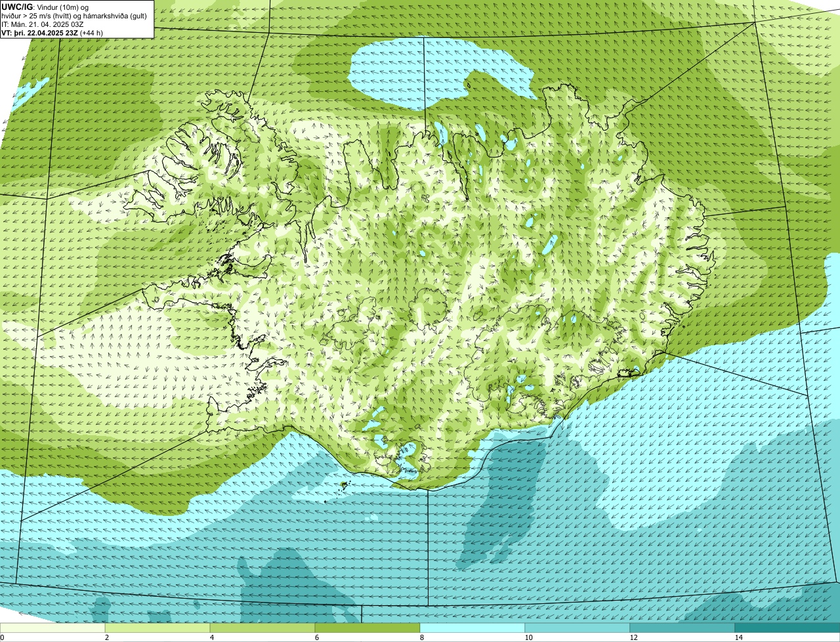
Task: Click the legend scale label "14"
Action: click(738, 637)
